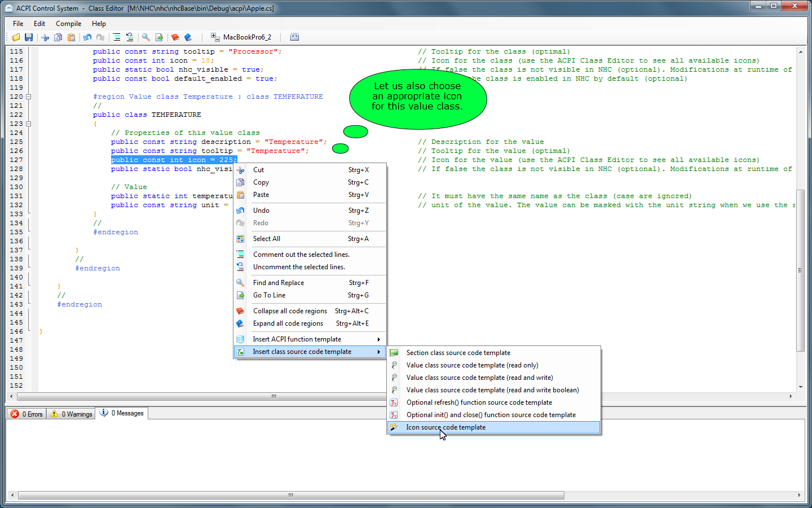Collapse the class fold marker at line 123
This screenshot has width=812, height=508.
point(28,124)
